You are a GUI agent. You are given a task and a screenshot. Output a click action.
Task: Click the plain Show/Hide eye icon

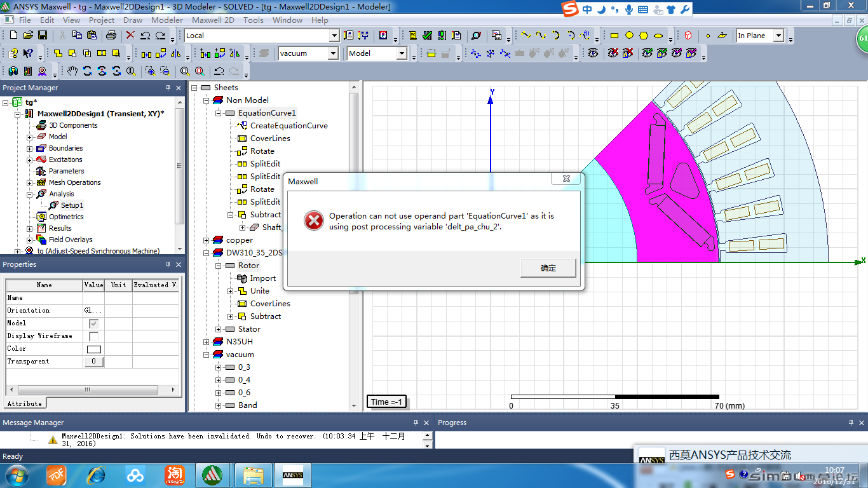pyautogui.click(x=593, y=53)
